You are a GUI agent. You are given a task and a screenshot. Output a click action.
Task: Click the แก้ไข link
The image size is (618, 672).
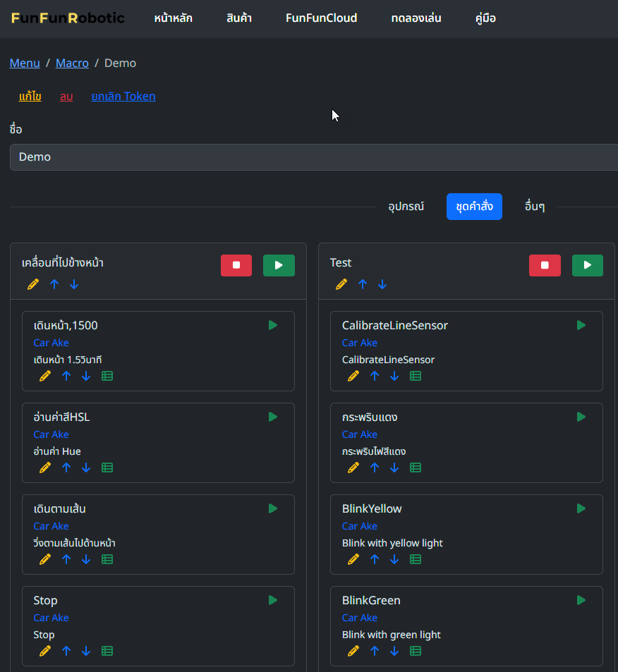30,96
